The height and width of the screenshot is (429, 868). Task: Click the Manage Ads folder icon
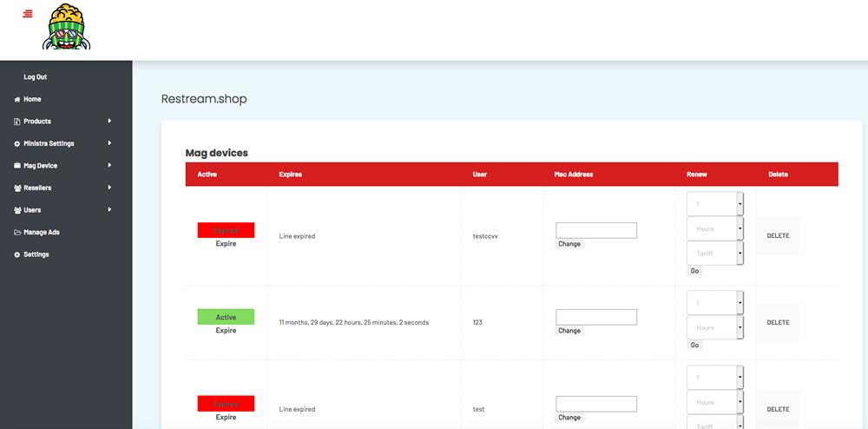point(17,233)
